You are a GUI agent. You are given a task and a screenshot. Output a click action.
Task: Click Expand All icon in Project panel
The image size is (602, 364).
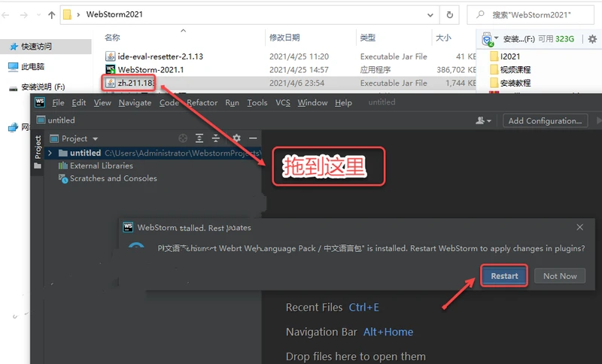199,138
